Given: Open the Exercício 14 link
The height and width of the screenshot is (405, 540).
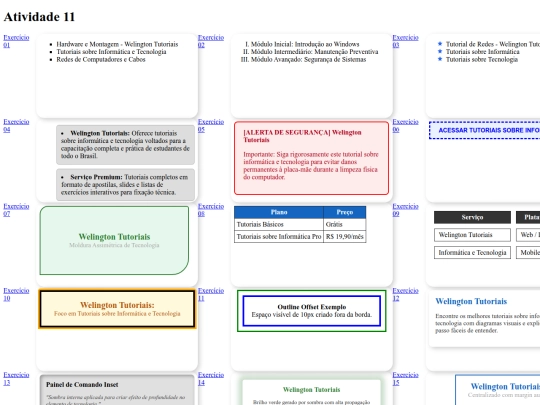Looking at the screenshot, I should point(211,378).
